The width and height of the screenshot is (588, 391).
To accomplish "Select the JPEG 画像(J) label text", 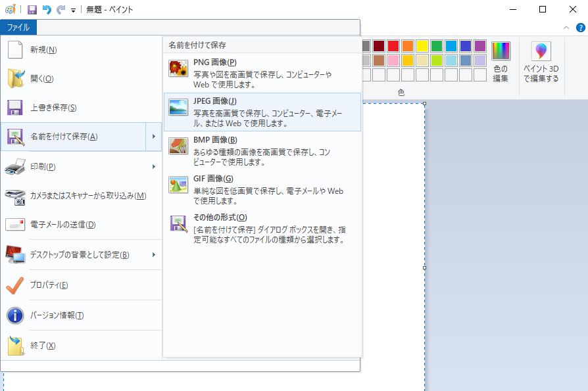I will pos(215,101).
